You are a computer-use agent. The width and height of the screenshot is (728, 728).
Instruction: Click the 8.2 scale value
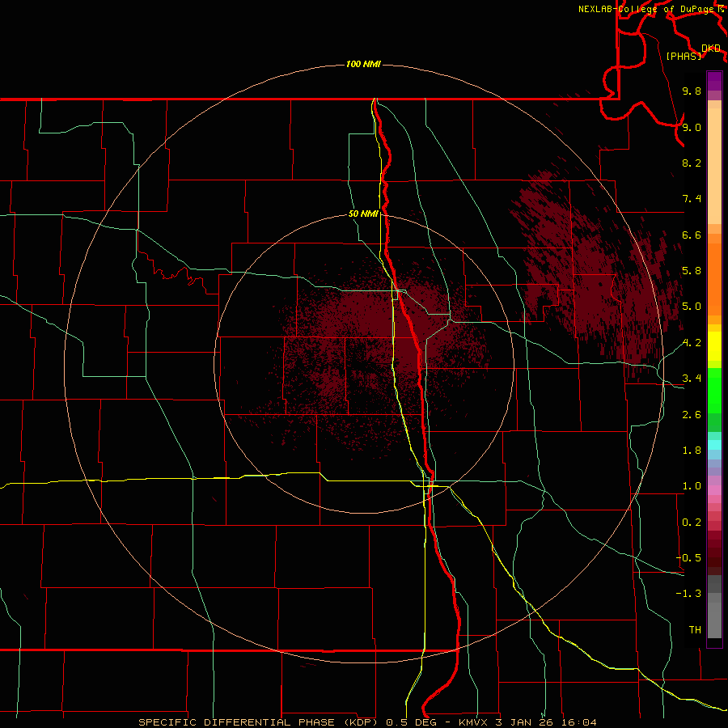(x=692, y=163)
